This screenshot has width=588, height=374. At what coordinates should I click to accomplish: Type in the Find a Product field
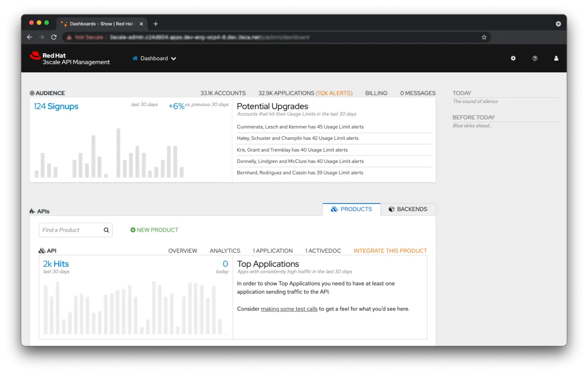click(x=70, y=230)
